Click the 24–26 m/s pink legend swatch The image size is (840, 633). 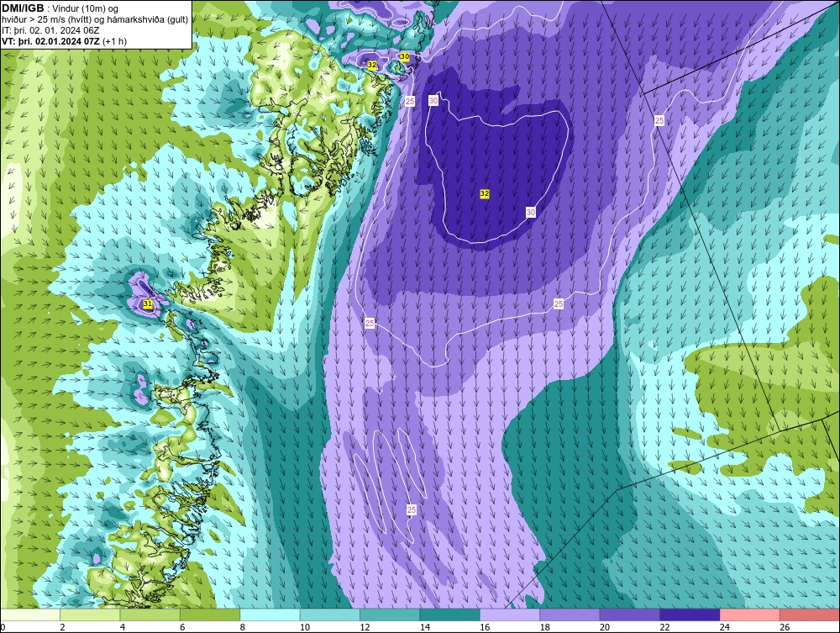(x=750, y=615)
